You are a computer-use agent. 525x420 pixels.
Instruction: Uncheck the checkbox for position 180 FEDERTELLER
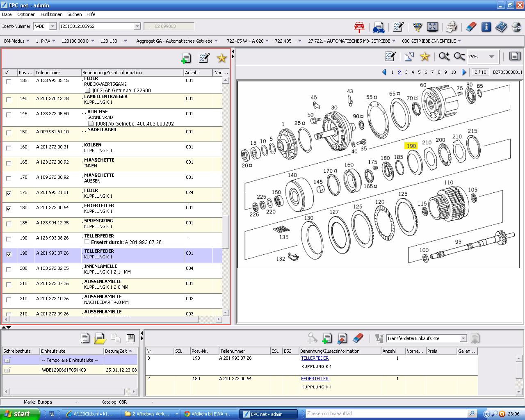9,209
